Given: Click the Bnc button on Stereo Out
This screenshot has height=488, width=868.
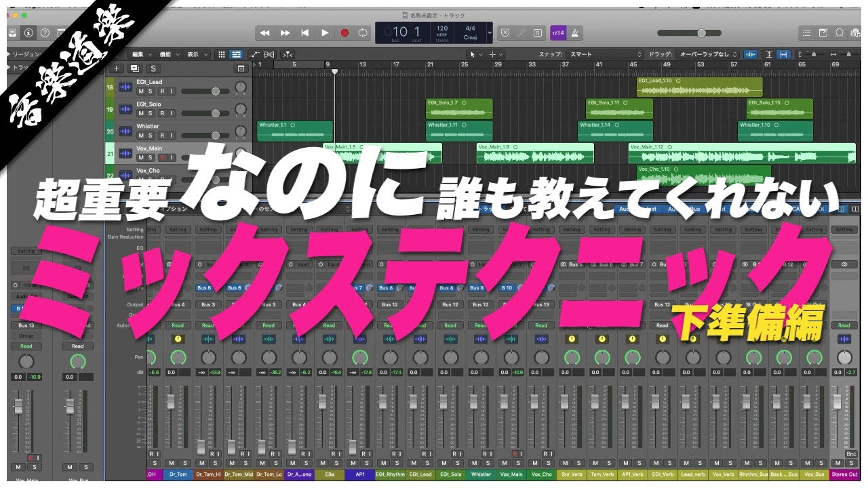Looking at the screenshot, I should (x=851, y=454).
